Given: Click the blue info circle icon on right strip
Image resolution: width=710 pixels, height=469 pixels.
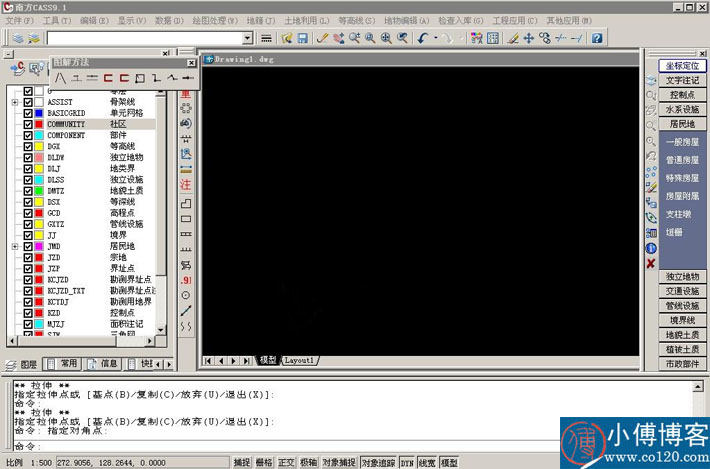Looking at the screenshot, I should [651, 248].
